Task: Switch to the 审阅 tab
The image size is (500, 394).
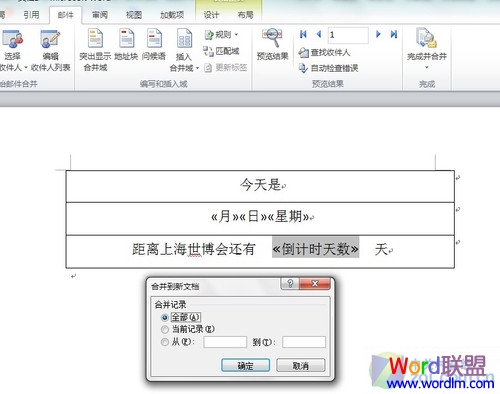Action: pos(100,15)
